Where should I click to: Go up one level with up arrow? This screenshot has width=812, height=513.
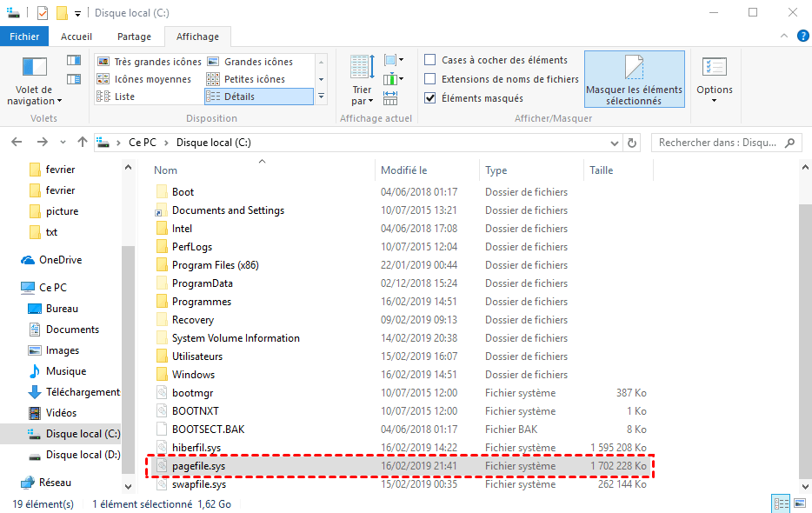(x=83, y=142)
